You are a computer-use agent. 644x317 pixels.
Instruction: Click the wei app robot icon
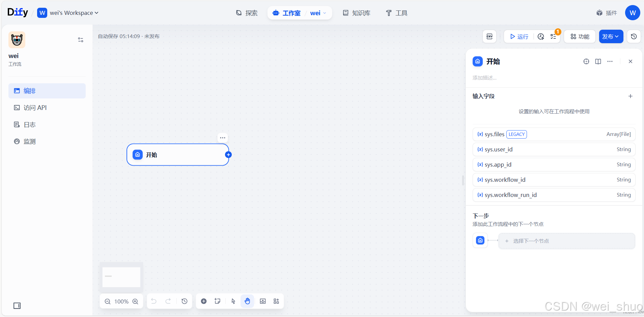[x=17, y=40]
